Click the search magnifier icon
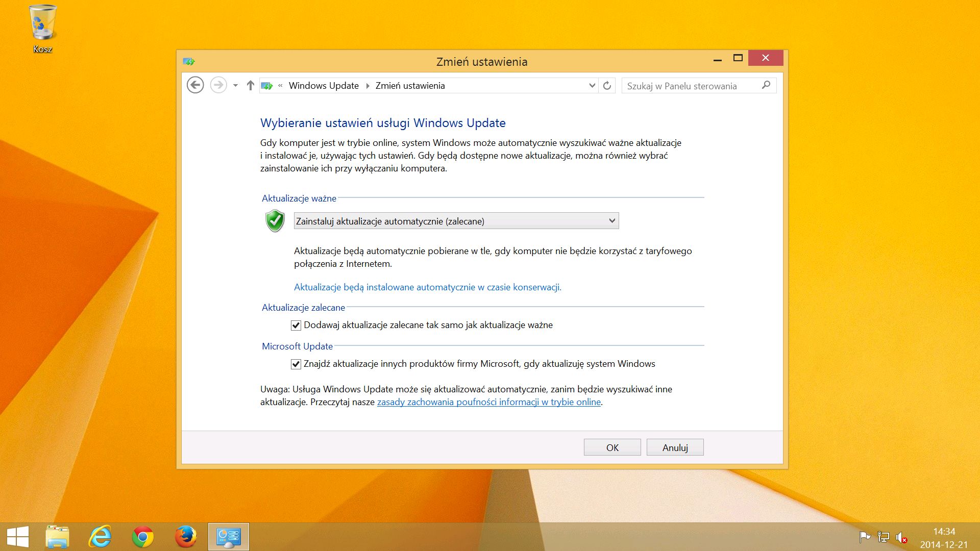980x551 pixels. [766, 85]
